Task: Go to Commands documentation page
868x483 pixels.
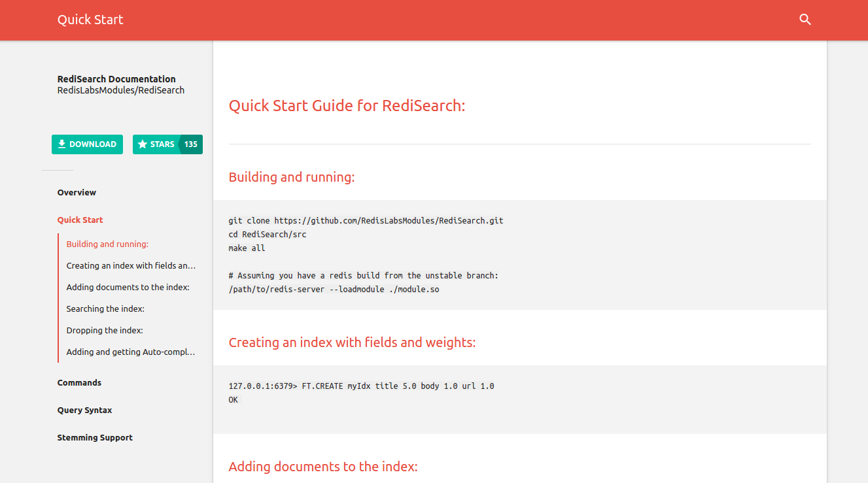Action: tap(79, 383)
